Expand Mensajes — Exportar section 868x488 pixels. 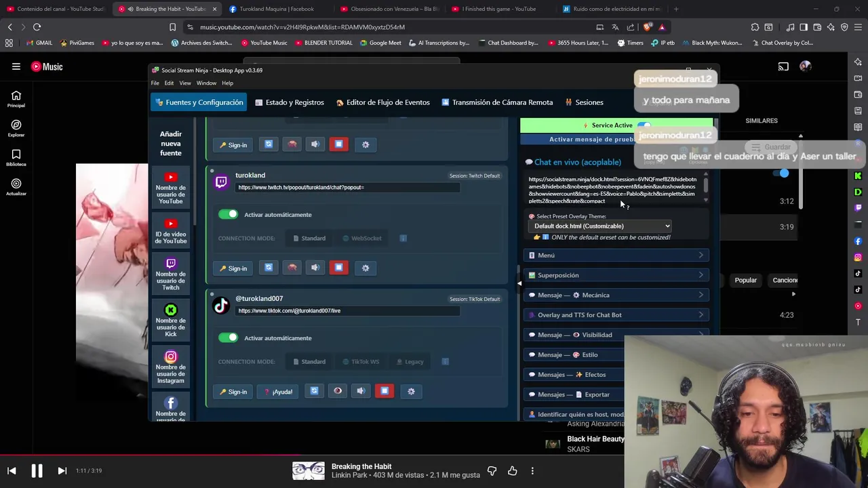[x=573, y=394]
